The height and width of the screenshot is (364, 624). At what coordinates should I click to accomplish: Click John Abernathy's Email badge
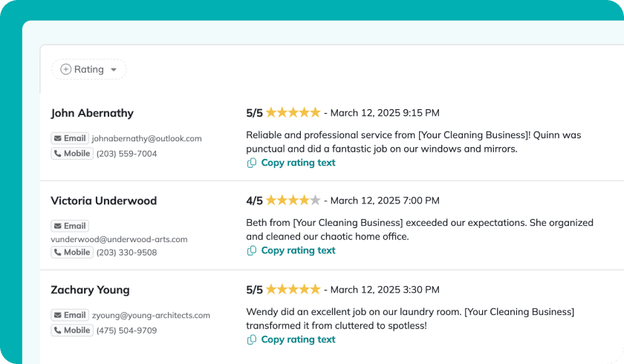point(70,138)
